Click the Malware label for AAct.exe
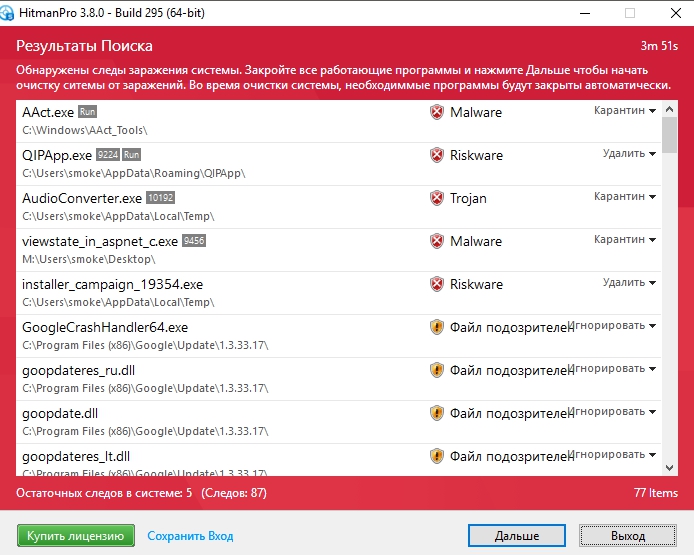Viewport: 694px width, 555px height. [x=476, y=112]
